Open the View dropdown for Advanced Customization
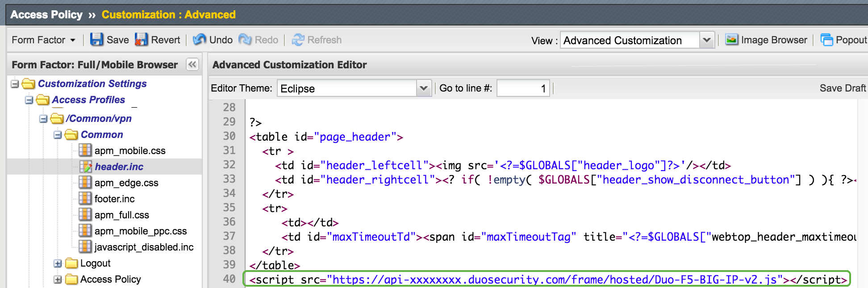Viewport: 868px width, 288px height. (x=706, y=40)
